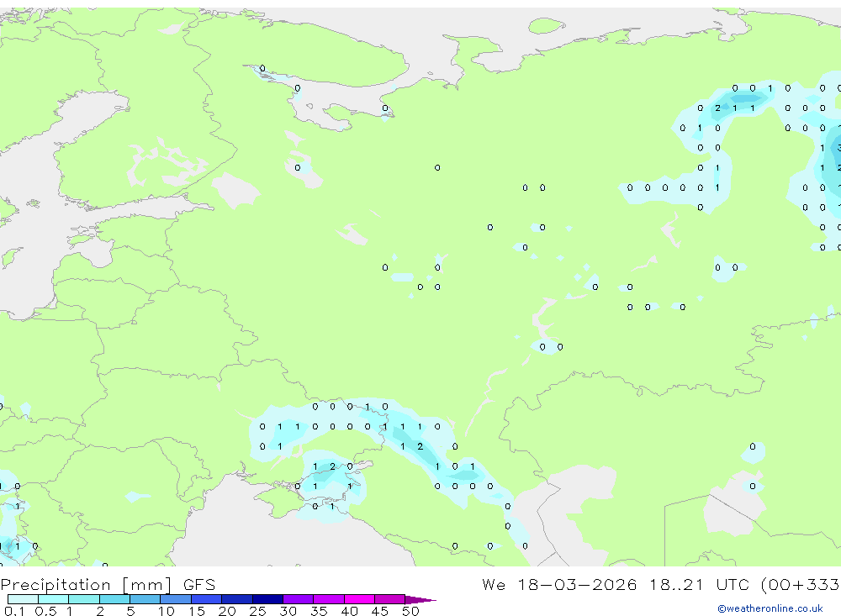Click the '25' legend scale label
The image size is (841, 616).
pos(257,611)
